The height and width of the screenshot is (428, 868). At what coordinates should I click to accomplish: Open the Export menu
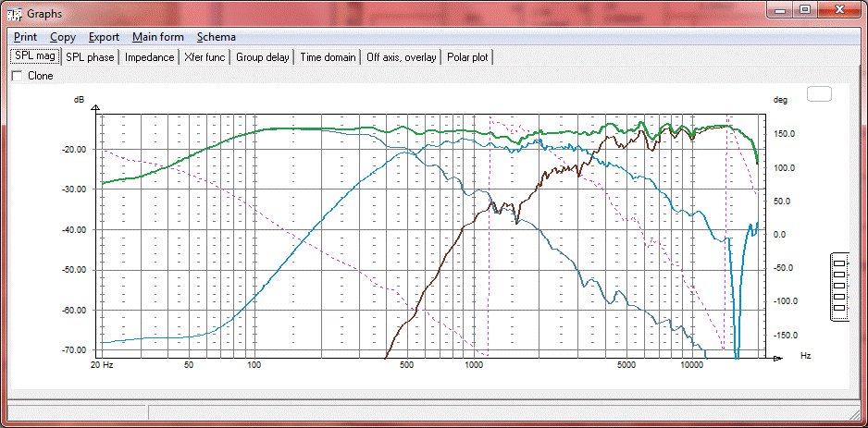[x=104, y=37]
